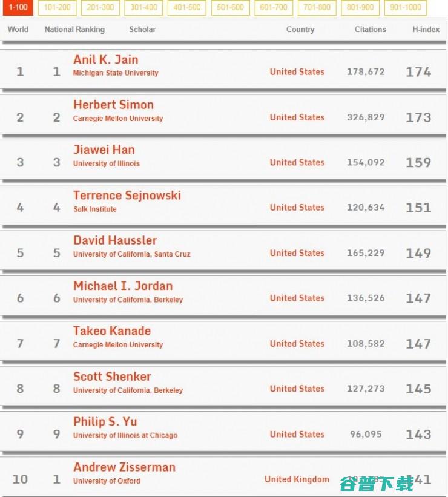Go to the 301-400 ranking tab
Screen dimensions: 448x497
pos(143,7)
